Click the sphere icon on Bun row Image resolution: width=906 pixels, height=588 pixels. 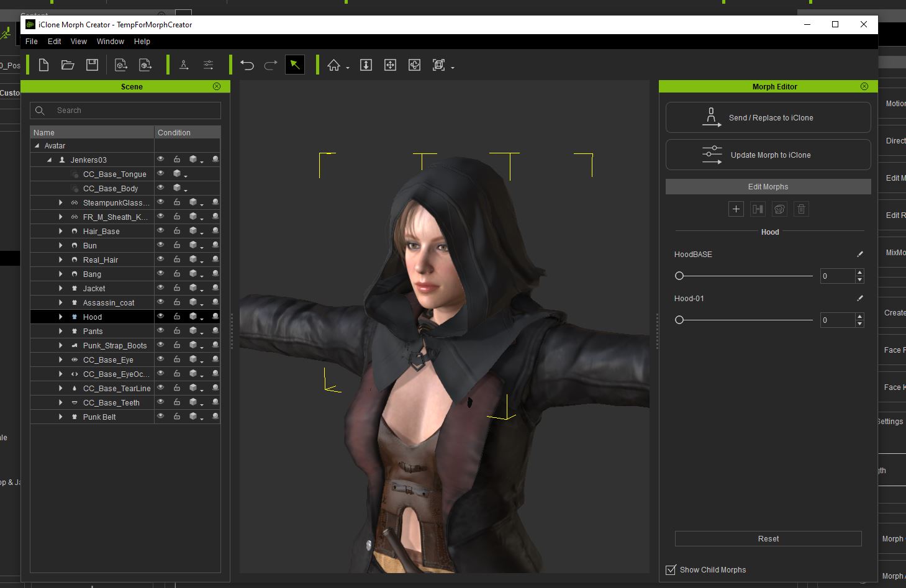tap(215, 245)
